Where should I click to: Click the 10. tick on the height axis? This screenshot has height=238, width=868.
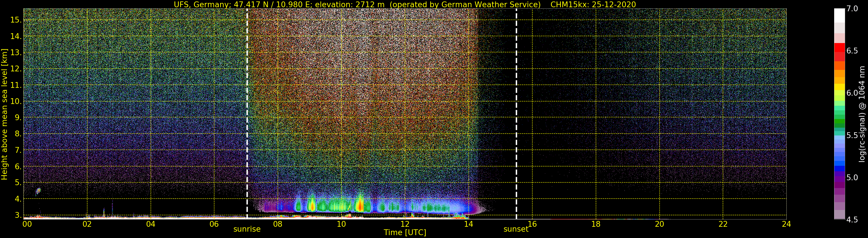[16, 101]
